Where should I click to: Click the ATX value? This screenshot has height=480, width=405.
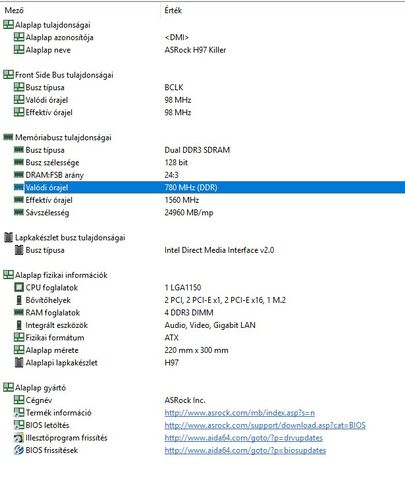click(171, 338)
